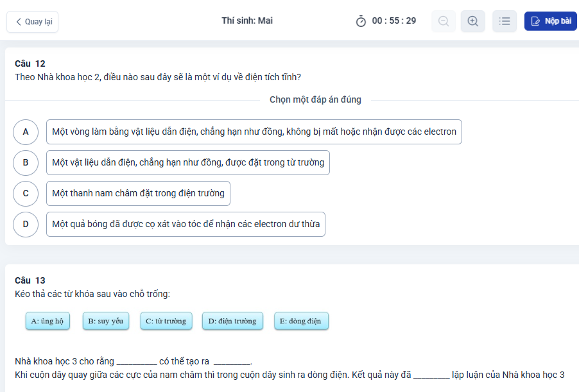Select the 'C: từ trường' keyword chip
The width and height of the screenshot is (579, 392).
166,321
